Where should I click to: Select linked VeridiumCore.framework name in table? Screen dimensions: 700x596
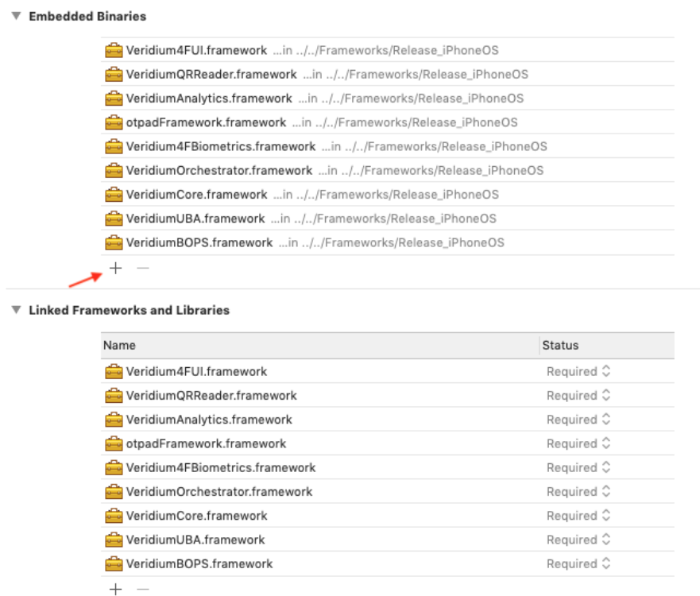pos(196,516)
